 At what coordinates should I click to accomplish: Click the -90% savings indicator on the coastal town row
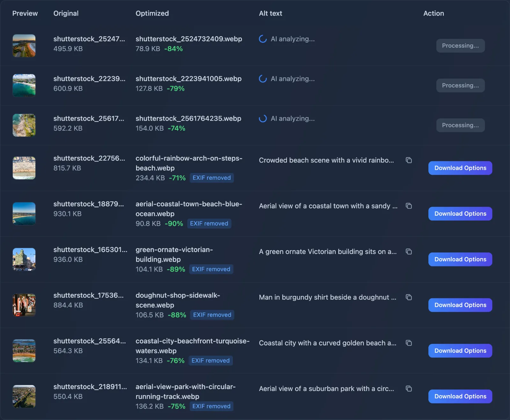pyautogui.click(x=174, y=223)
